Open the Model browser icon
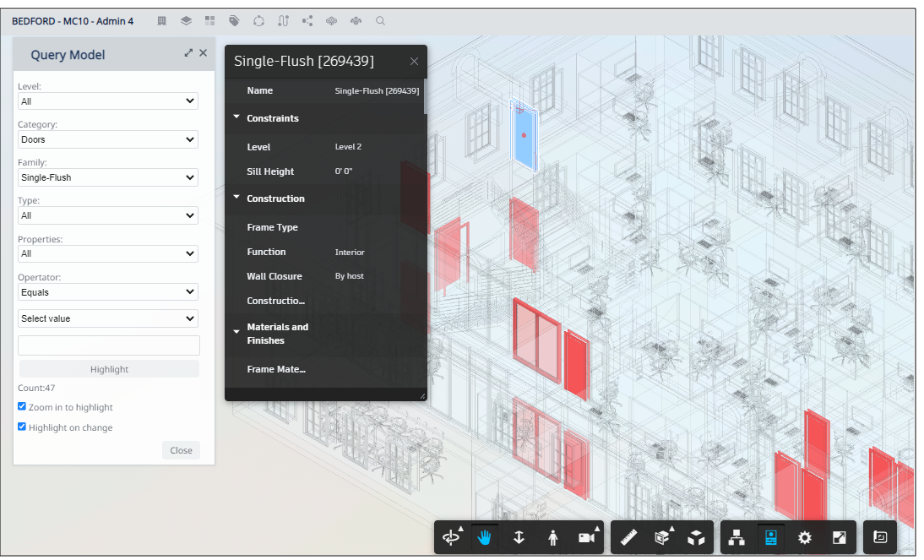 pyautogui.click(x=736, y=537)
